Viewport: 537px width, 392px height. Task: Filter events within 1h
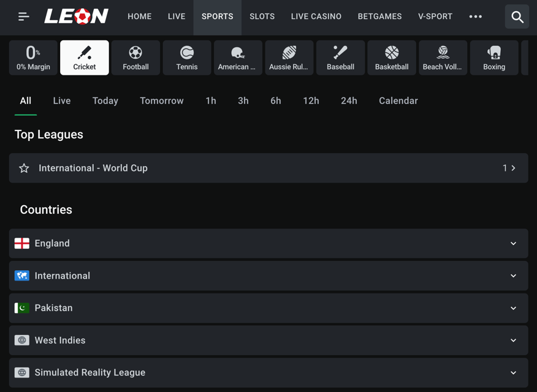[x=211, y=100]
